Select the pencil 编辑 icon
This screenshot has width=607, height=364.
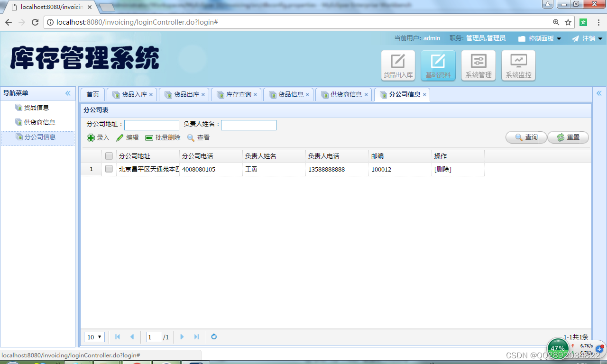point(120,137)
